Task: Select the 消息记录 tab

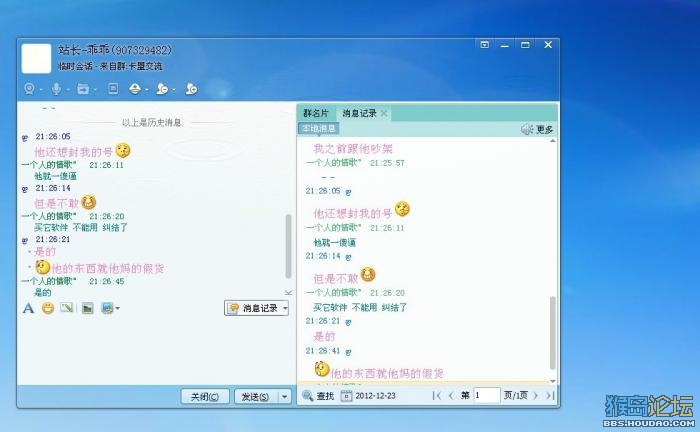Action: [359, 113]
